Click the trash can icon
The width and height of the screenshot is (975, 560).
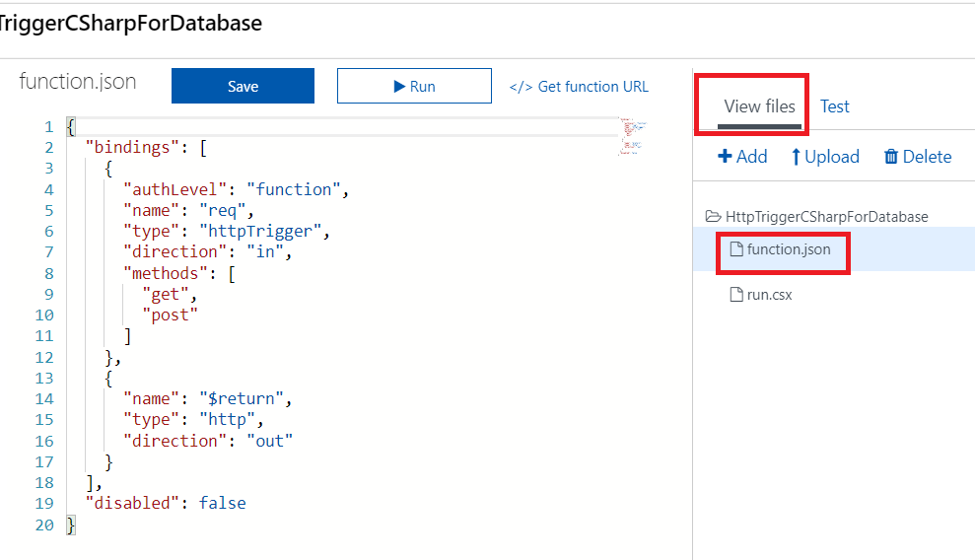(x=891, y=157)
